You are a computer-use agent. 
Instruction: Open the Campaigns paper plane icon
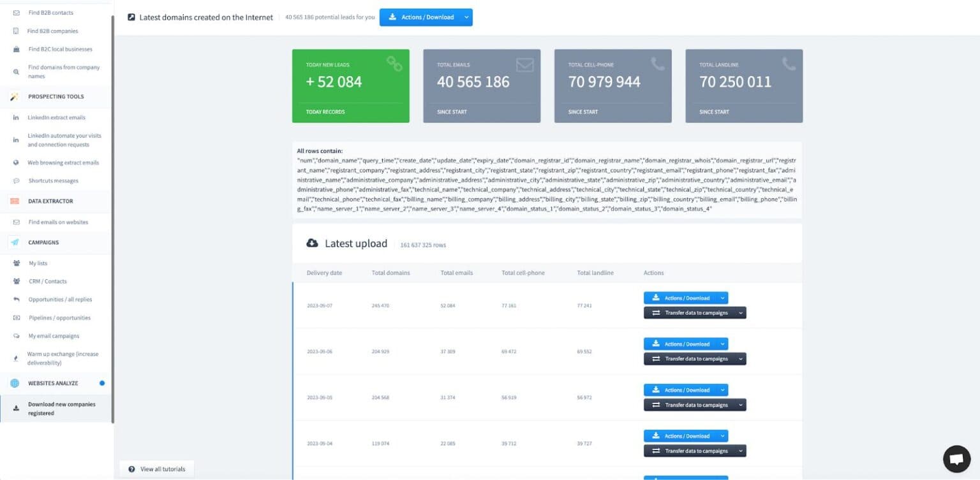point(16,242)
